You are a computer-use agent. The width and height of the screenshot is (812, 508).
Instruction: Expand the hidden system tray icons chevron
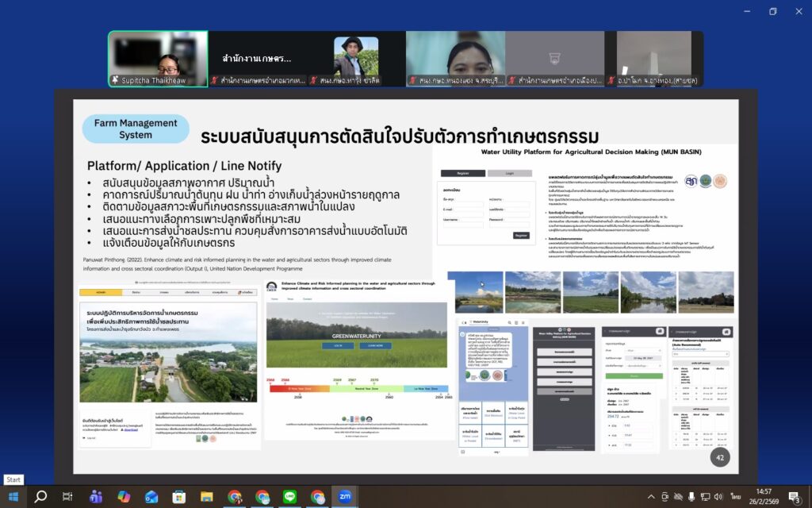coord(651,497)
